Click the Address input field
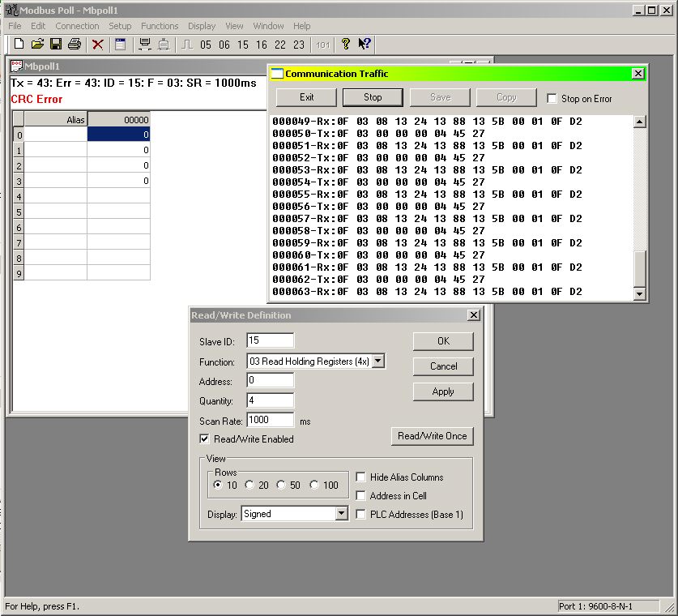This screenshot has height=616, width=678. tap(271, 380)
